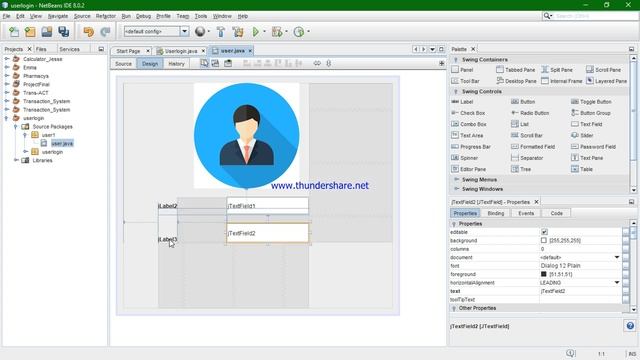Click the foreground color dark swatch

(x=544, y=274)
